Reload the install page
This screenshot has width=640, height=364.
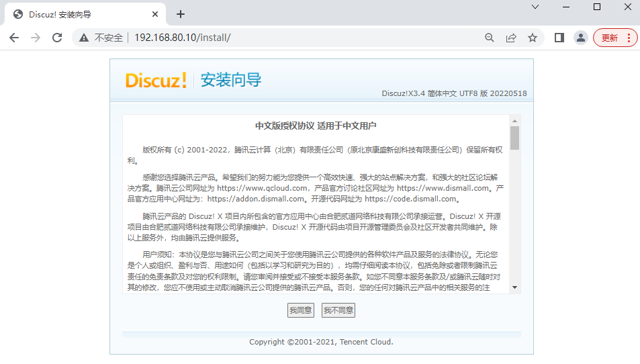57,38
